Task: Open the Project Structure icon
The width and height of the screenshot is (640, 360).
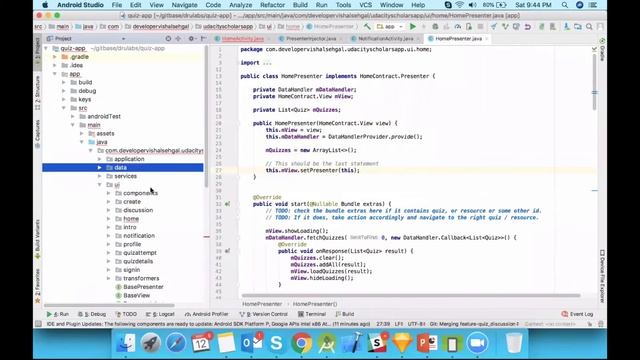Action: pyautogui.click(x=578, y=27)
